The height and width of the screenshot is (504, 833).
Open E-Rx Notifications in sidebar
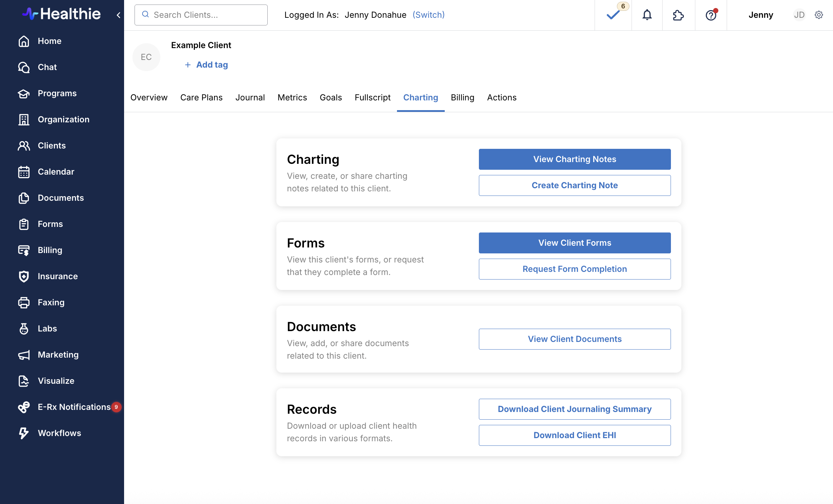(x=74, y=407)
